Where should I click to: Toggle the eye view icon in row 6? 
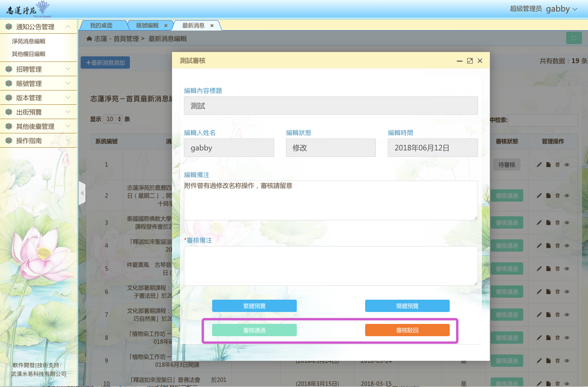[567, 292]
